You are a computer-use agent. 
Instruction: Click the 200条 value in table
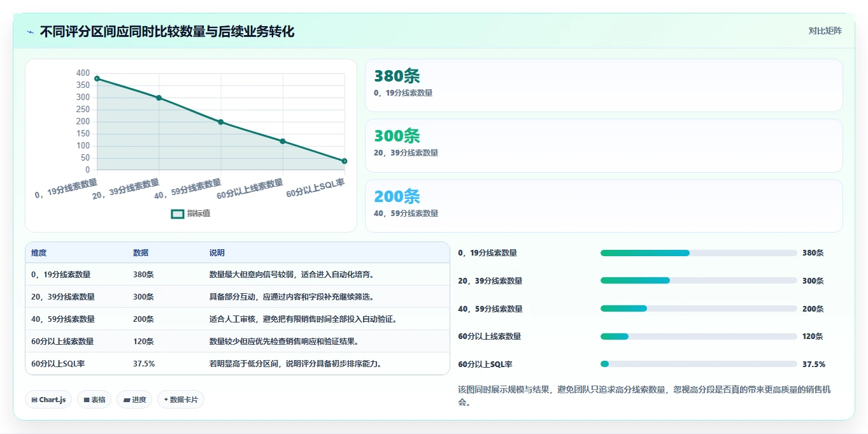click(143, 319)
